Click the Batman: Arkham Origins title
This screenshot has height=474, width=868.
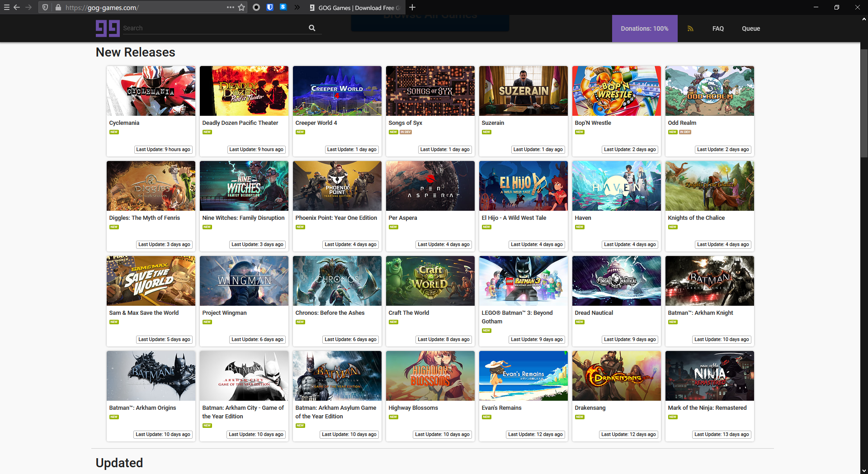pos(142,408)
